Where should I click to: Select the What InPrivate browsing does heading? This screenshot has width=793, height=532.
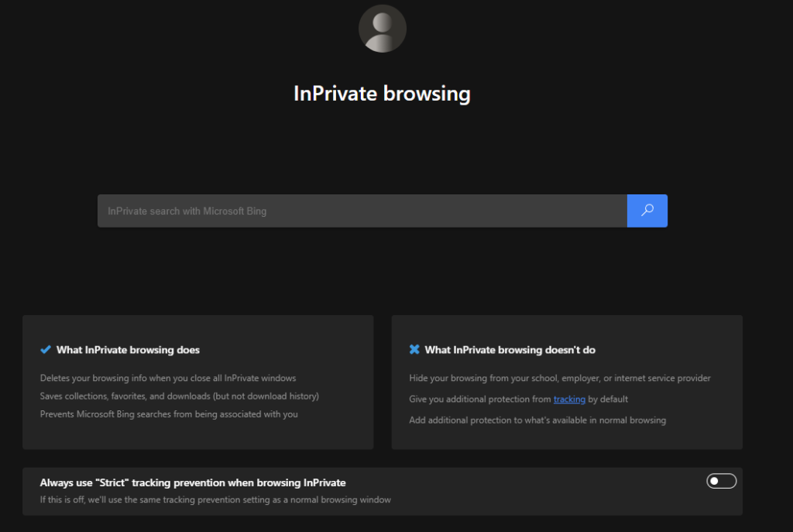point(128,350)
